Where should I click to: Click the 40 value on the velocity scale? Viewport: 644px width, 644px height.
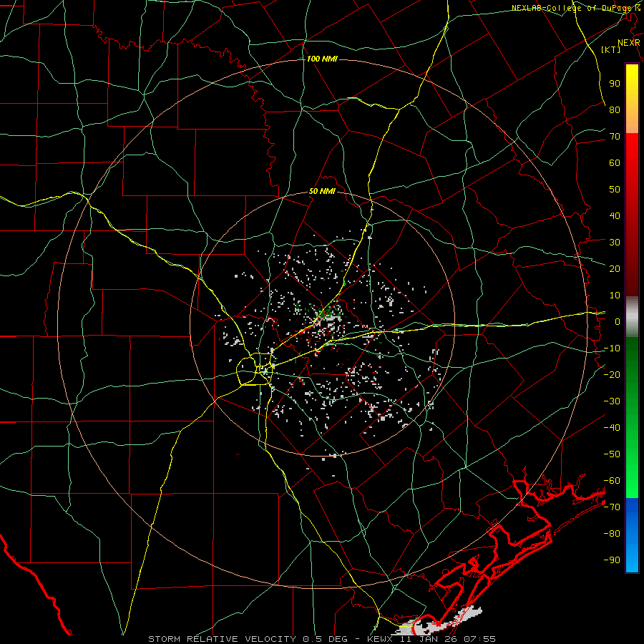[x=615, y=215]
